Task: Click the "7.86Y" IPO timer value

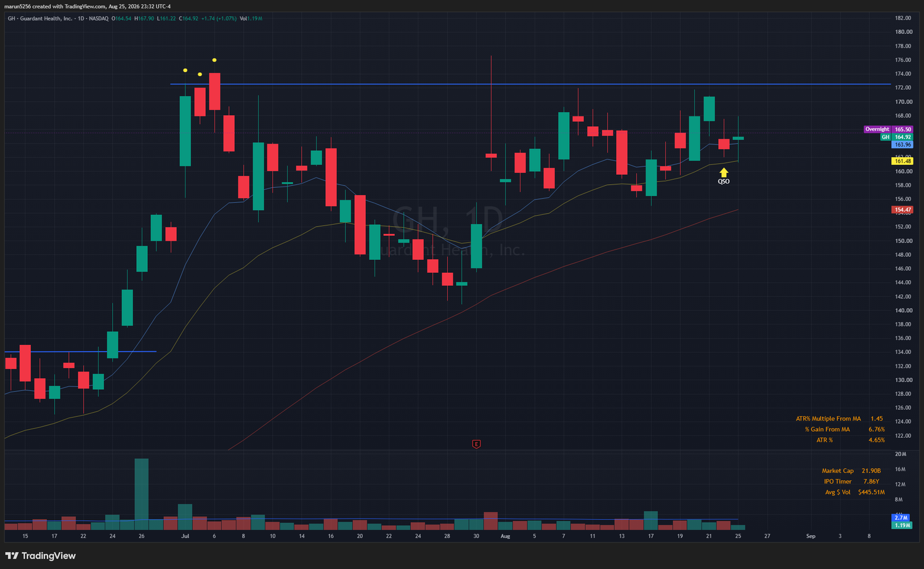Action: coord(871,482)
